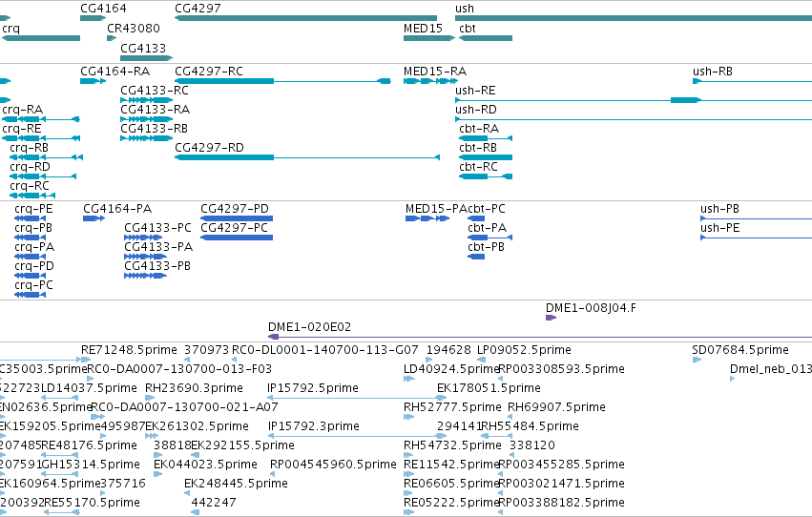This screenshot has height=517, width=812.
Task: Open transcript cbt-RB
Action: click(478, 148)
